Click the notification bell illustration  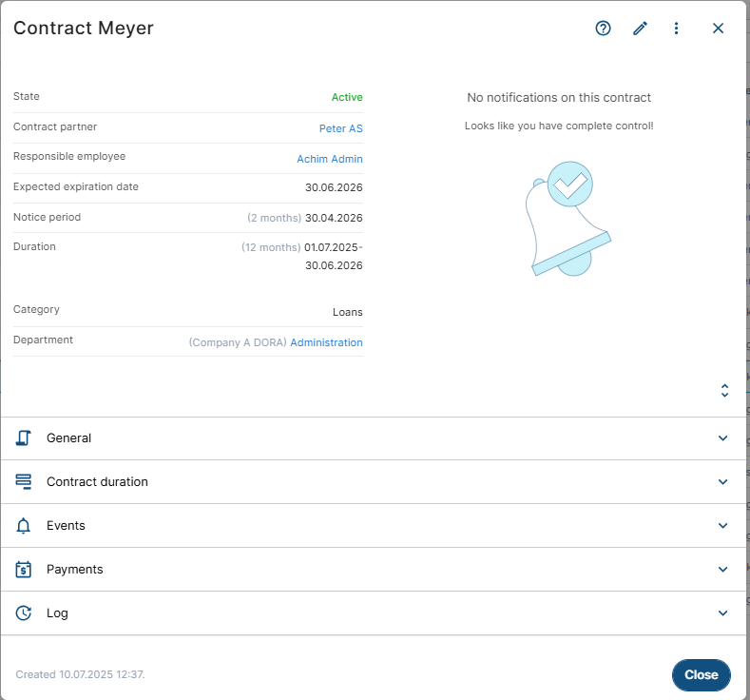click(567, 221)
